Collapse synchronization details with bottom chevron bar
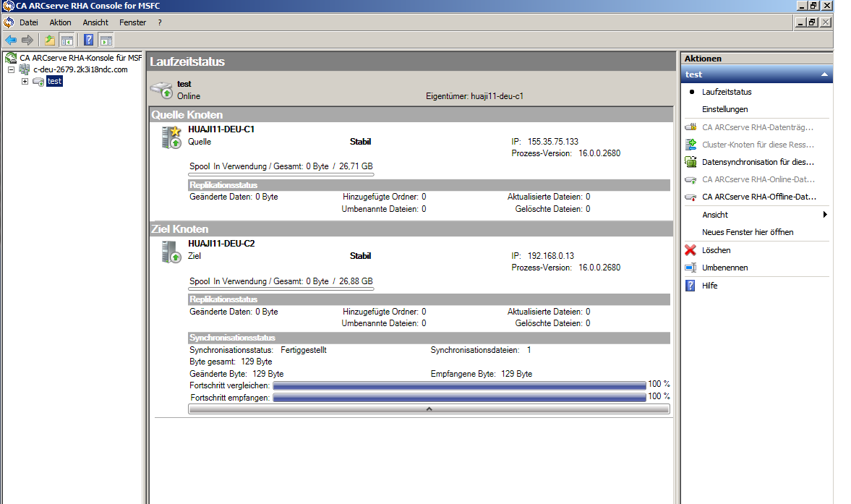Viewport: 851px width, 504px height. [x=429, y=409]
